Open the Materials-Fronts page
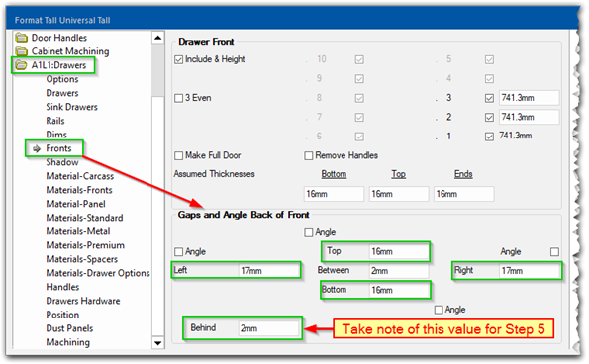The width and height of the screenshot is (589, 364). coord(79,190)
